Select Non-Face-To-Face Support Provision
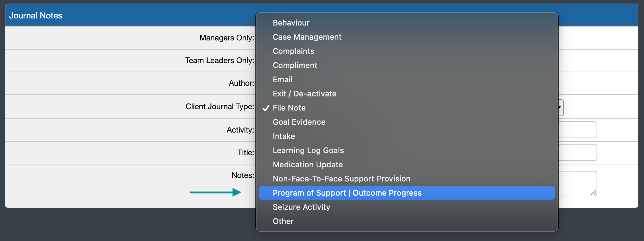Image resolution: width=644 pixels, height=241 pixels. [x=341, y=179]
